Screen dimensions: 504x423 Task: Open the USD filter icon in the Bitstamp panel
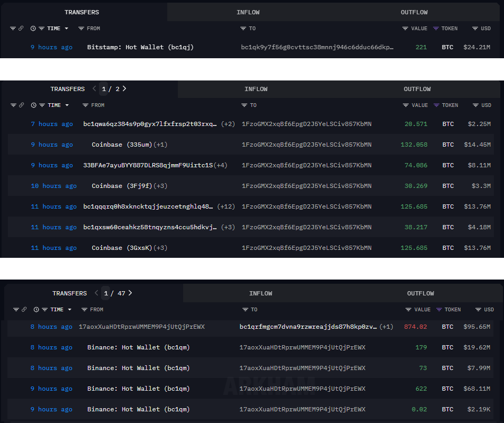475,29
